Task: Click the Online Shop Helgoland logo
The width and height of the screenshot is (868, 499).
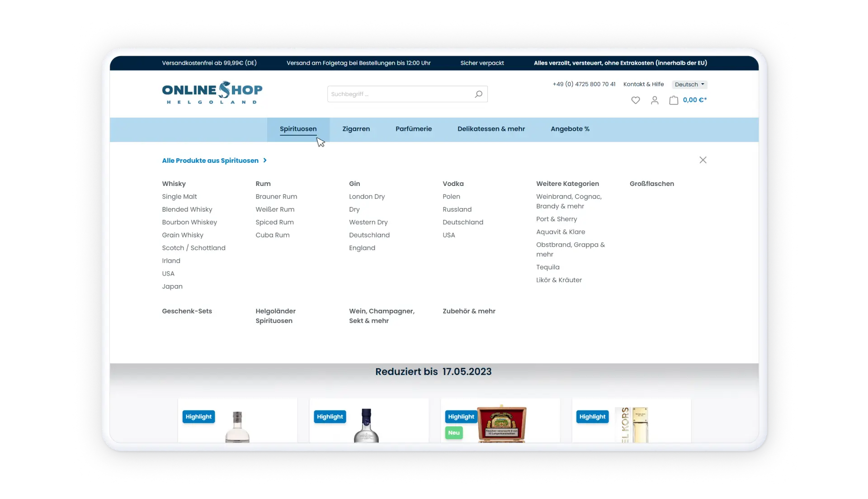Action: pyautogui.click(x=212, y=93)
